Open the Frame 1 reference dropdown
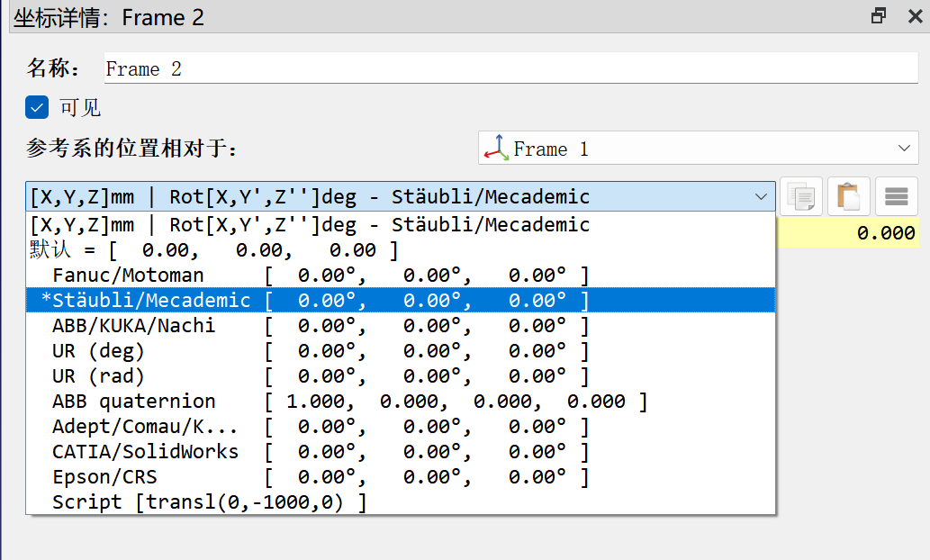 698,149
